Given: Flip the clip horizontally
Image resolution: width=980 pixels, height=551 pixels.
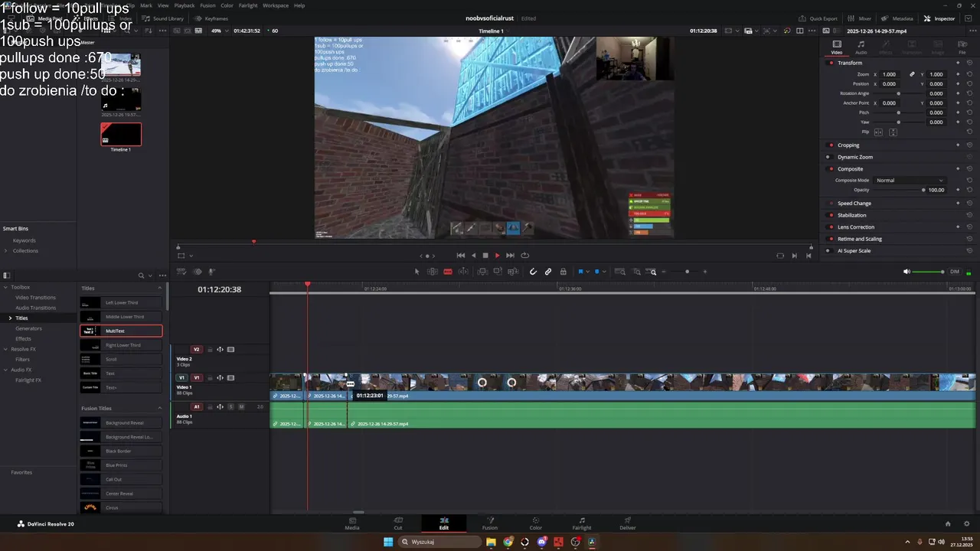Looking at the screenshot, I should point(878,132).
